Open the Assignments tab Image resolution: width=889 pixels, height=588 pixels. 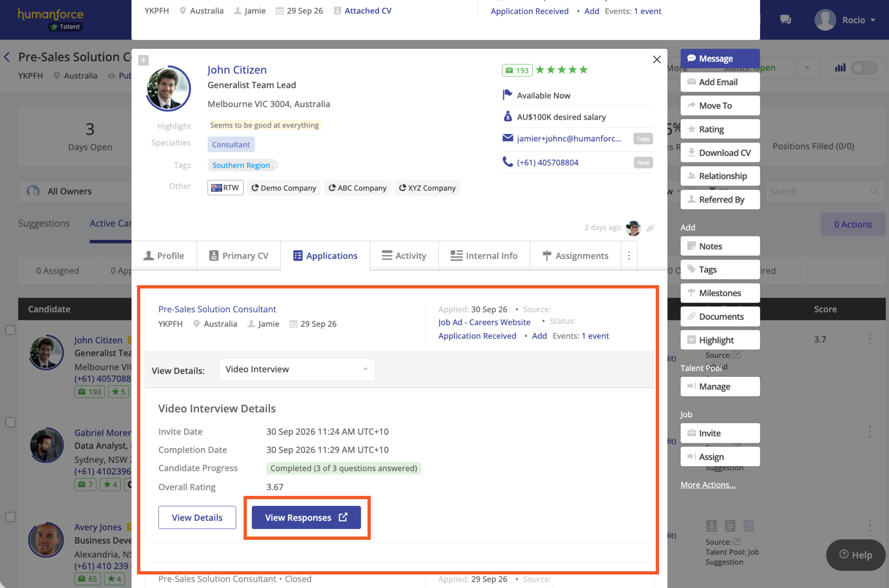pyautogui.click(x=575, y=256)
